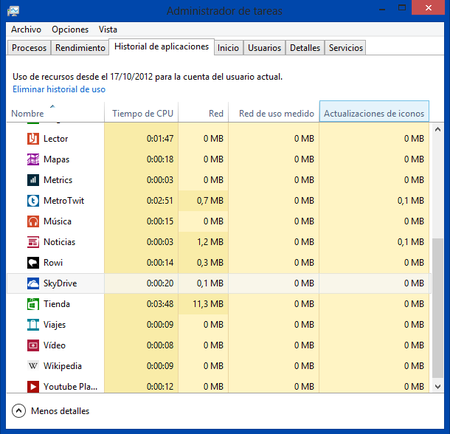The image size is (450, 434).
Task: Click the Wikipedia W icon
Action: (33, 366)
